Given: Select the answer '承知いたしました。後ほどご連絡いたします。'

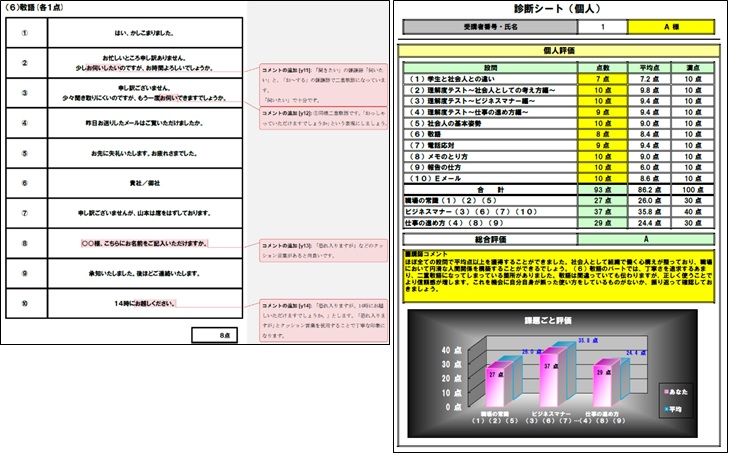Looking at the screenshot, I should click(x=145, y=273).
